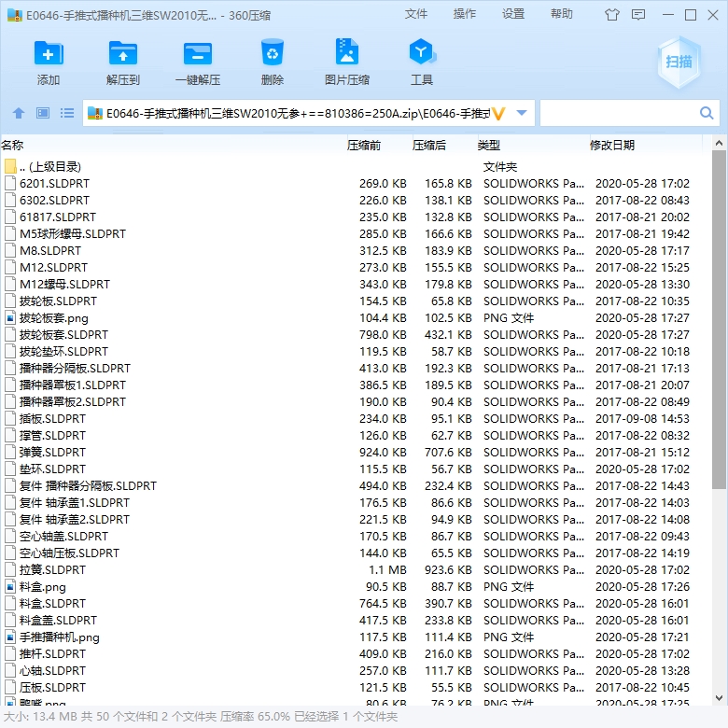Go up one level with the up arrow
The height and width of the screenshot is (728, 728).
[x=19, y=113]
